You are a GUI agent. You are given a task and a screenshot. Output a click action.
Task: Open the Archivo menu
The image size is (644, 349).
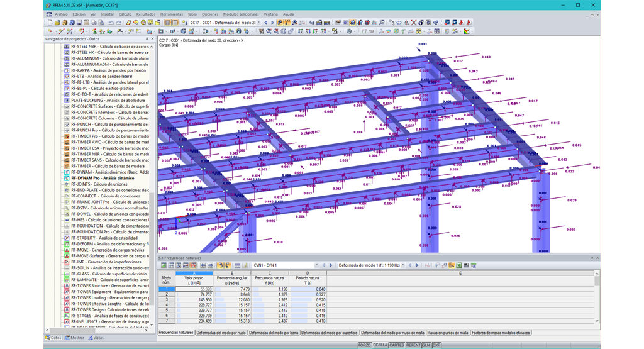[61, 14]
